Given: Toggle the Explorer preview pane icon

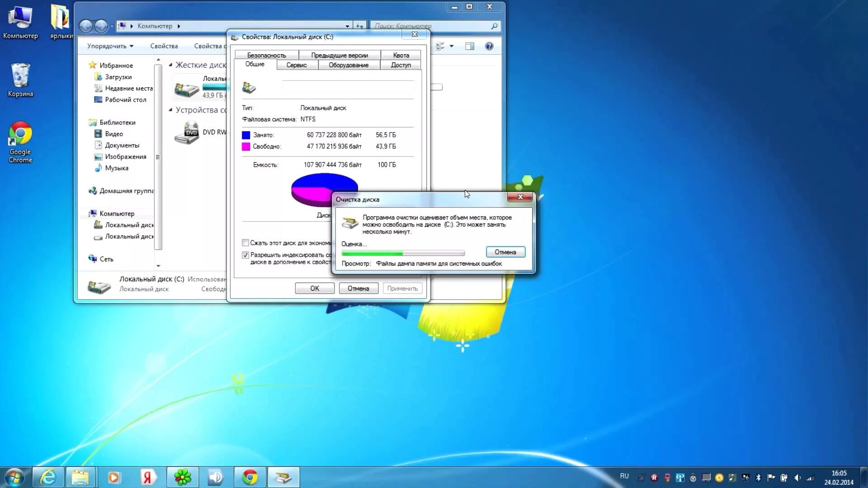Looking at the screenshot, I should [470, 46].
